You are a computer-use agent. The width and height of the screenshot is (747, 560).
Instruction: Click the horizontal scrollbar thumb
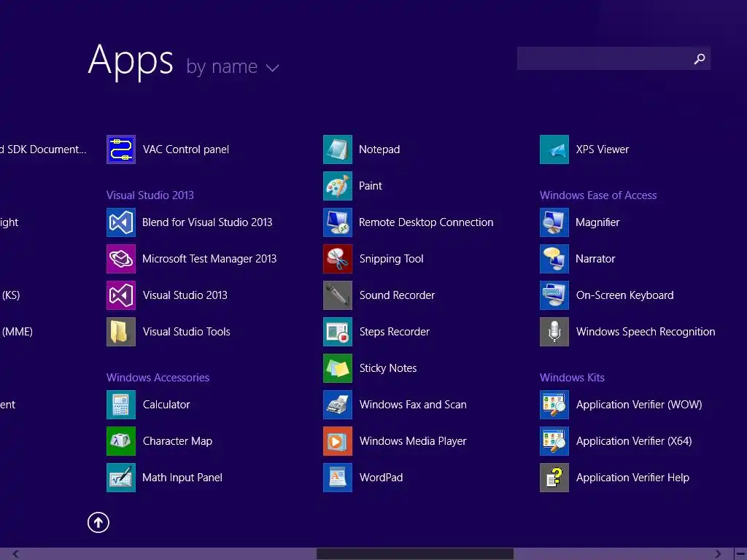[415, 554]
